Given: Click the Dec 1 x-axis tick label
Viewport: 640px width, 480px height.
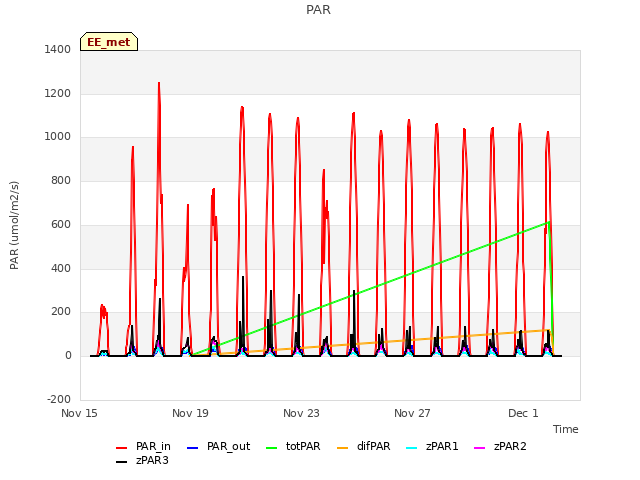Looking at the screenshot, I should tap(523, 413).
